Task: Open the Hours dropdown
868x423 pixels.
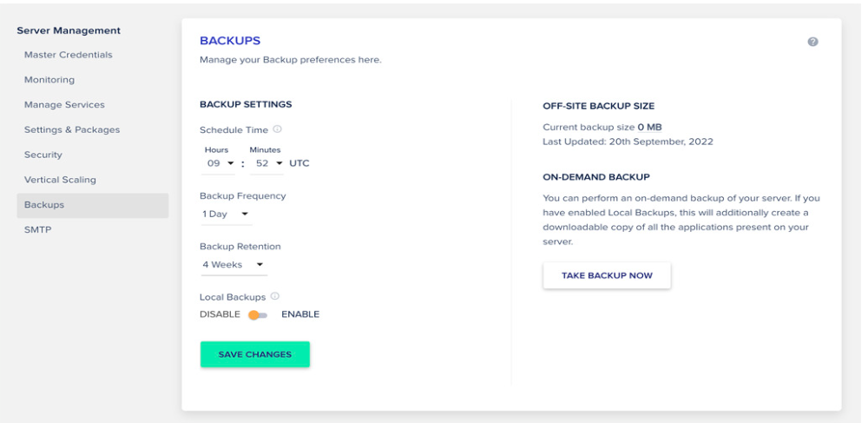Action: pyautogui.click(x=219, y=164)
